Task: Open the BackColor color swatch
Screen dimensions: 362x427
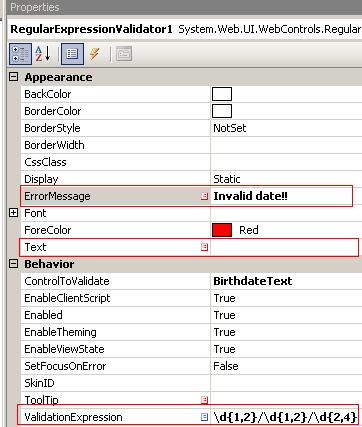Action: 222,94
